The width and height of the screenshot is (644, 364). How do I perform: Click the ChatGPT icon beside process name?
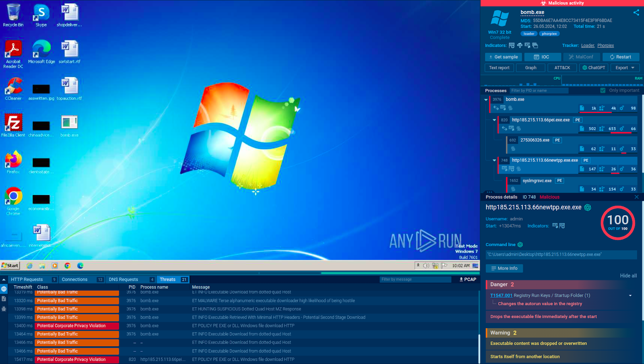[x=588, y=208]
